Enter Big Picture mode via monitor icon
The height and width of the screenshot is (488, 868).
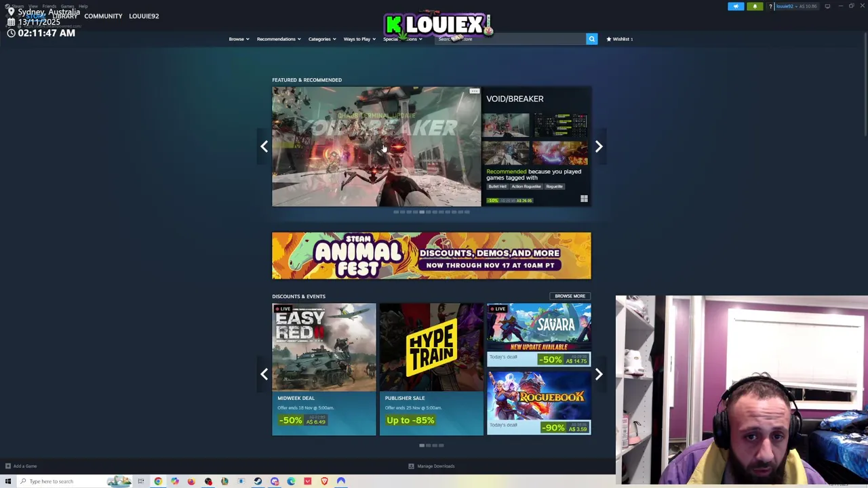point(827,6)
